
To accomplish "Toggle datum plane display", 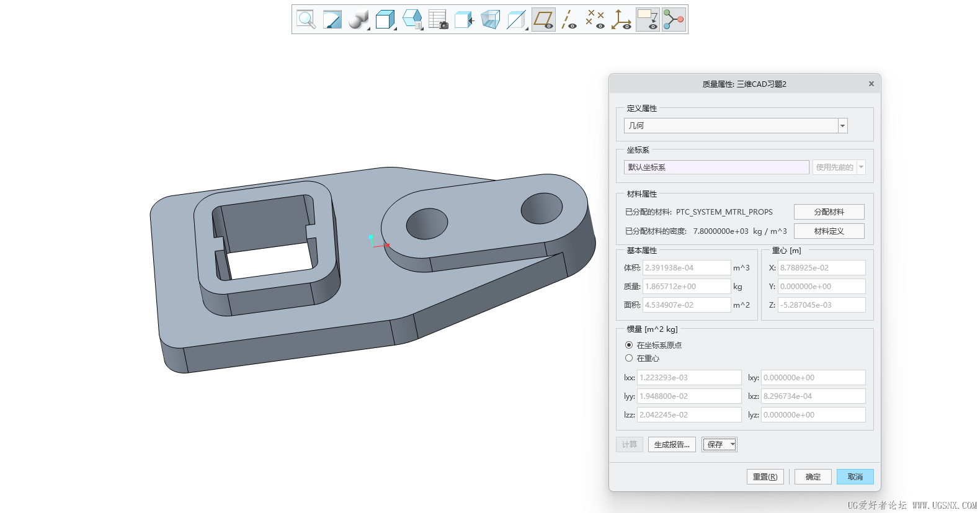I will [543, 19].
